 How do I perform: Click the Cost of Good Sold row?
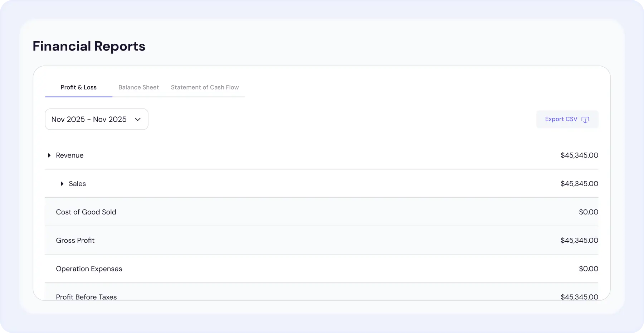[86, 212]
